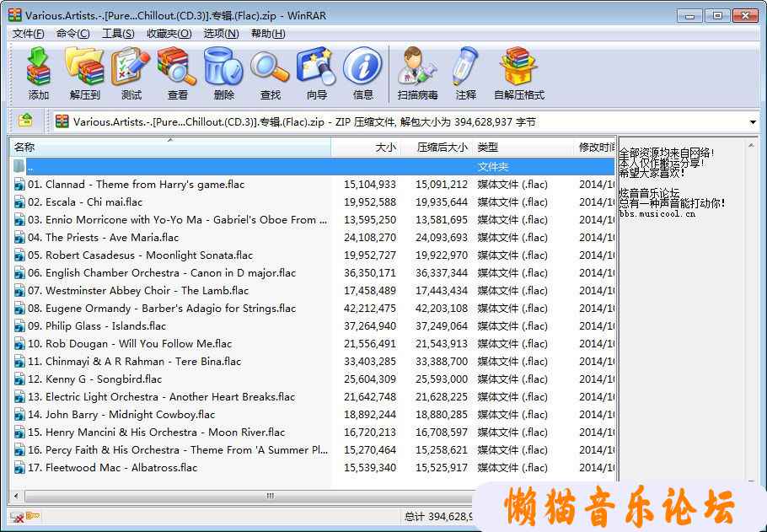Open the 收藏夹(O) menu

pos(169,34)
